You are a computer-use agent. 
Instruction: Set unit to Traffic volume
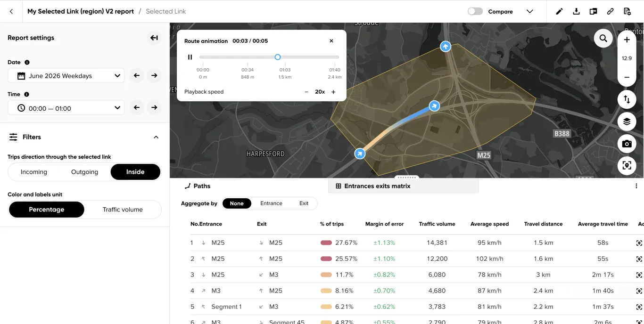[x=123, y=210]
